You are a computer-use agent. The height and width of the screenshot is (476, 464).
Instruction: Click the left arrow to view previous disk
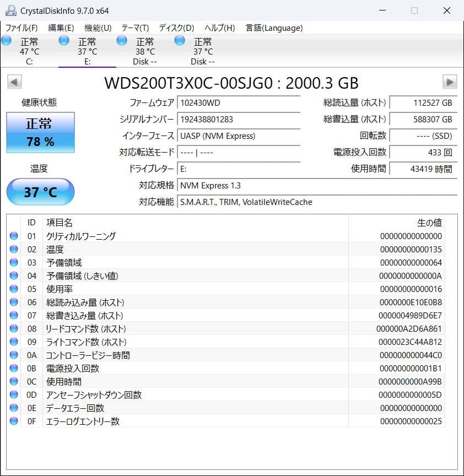tap(14, 83)
